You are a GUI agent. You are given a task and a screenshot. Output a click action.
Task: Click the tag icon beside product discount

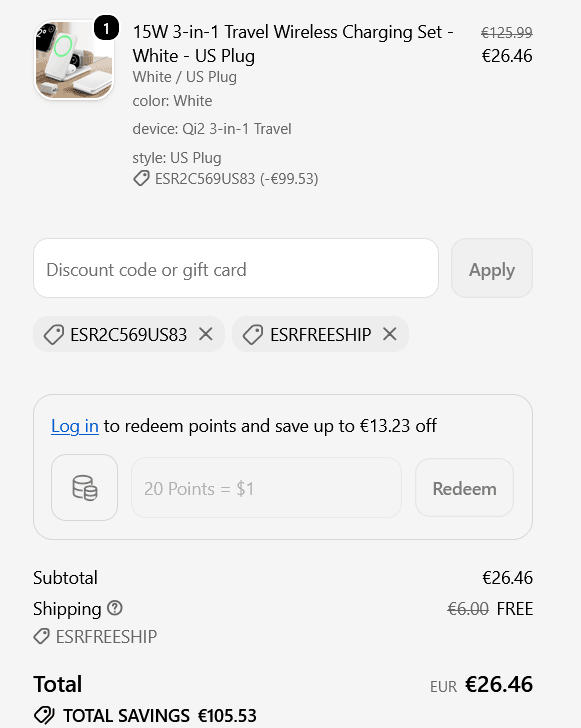[x=141, y=178]
